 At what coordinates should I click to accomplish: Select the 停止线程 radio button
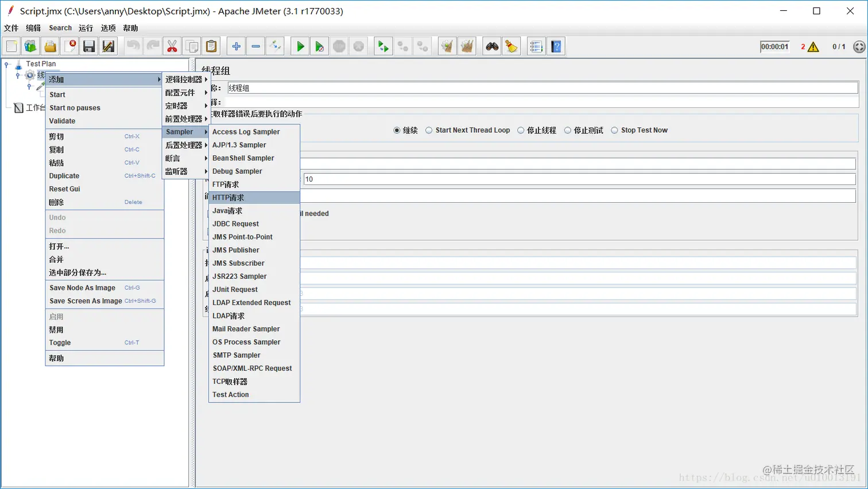coord(521,130)
